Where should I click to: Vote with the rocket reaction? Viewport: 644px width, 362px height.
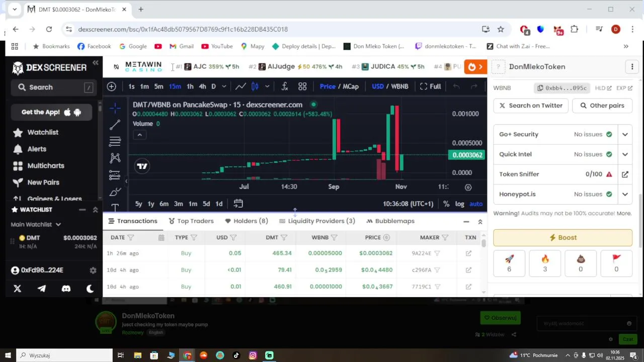point(509,263)
